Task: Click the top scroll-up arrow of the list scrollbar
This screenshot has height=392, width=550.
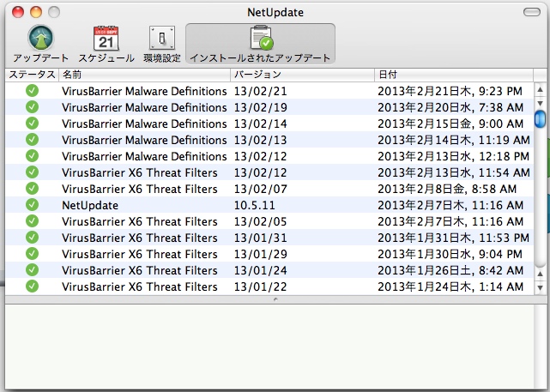Action: pos(541,90)
